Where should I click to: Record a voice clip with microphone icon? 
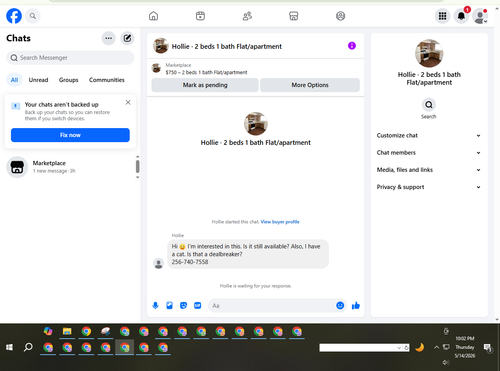pos(155,305)
